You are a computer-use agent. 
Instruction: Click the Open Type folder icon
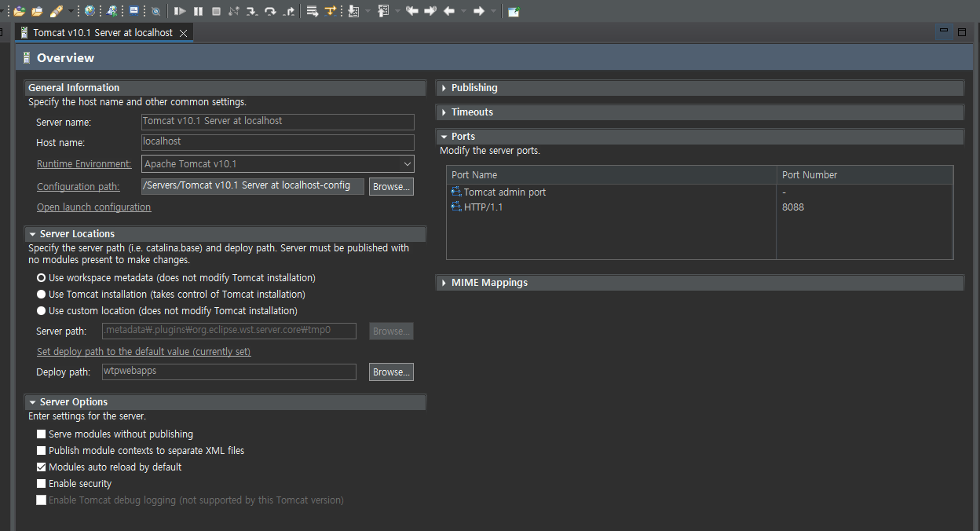(x=19, y=11)
